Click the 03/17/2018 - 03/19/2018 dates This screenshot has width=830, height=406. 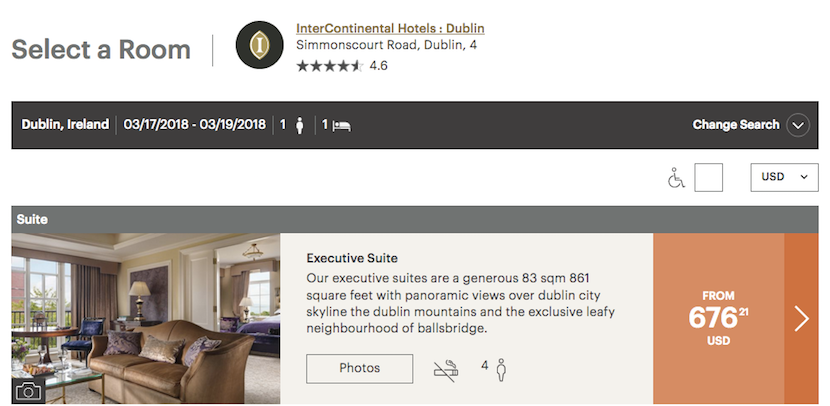coord(195,125)
